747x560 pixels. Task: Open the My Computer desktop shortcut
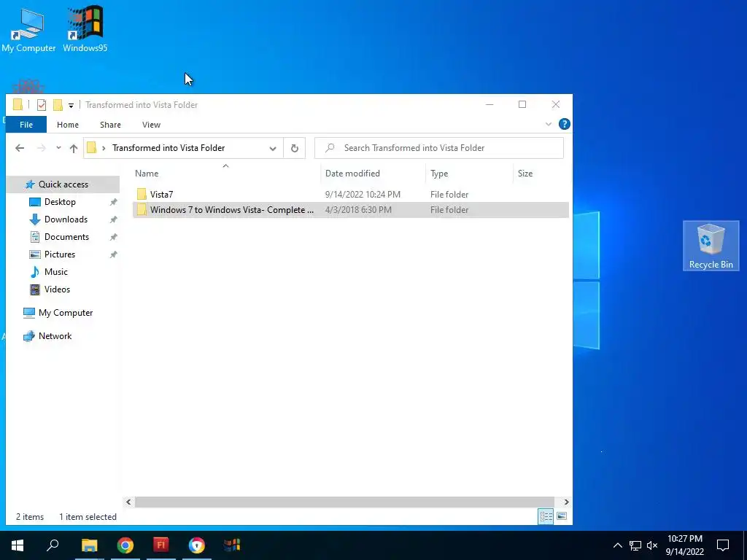28,30
